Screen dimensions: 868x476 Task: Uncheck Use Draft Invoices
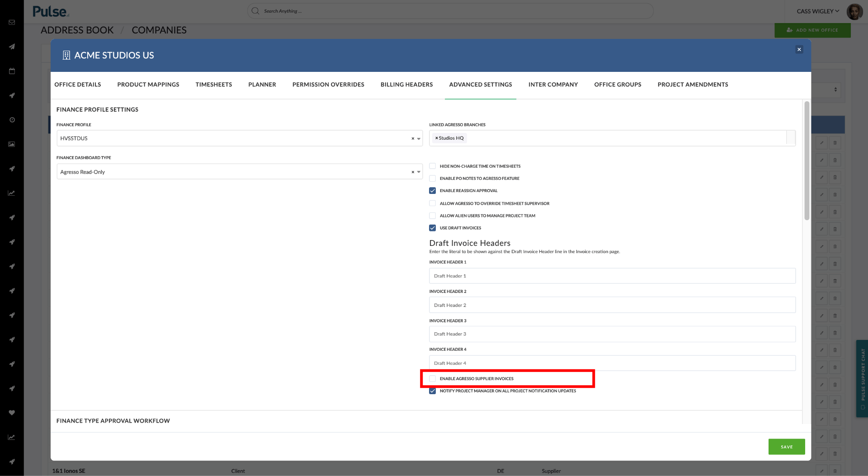(433, 228)
